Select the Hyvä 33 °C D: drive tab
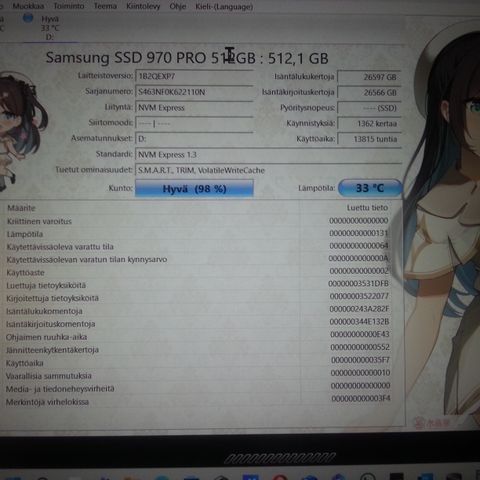480x480 pixels. click(x=50, y=28)
